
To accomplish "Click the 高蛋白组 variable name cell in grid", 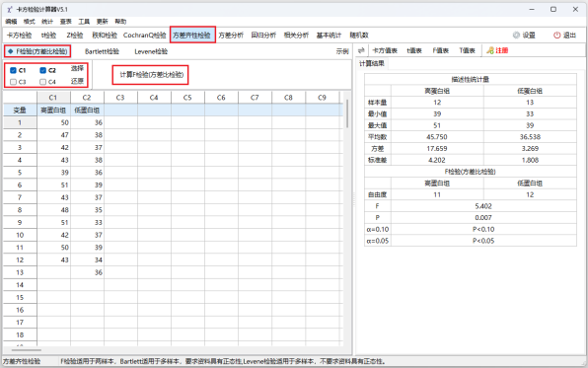I will click(53, 110).
